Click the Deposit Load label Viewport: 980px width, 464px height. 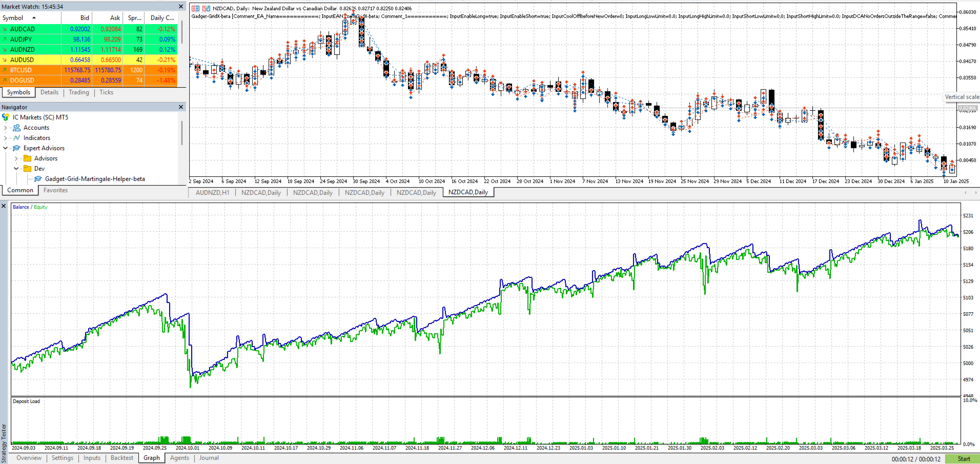click(x=26, y=401)
